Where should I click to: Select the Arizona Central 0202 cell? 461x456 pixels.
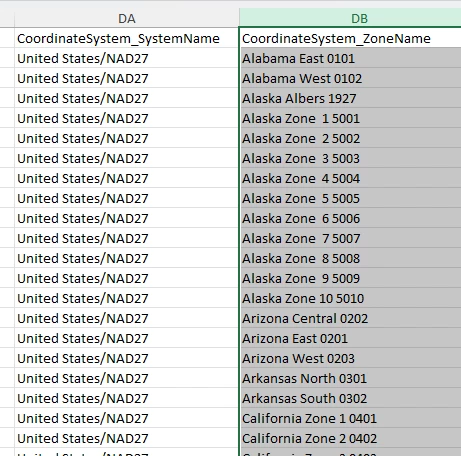pos(350,318)
